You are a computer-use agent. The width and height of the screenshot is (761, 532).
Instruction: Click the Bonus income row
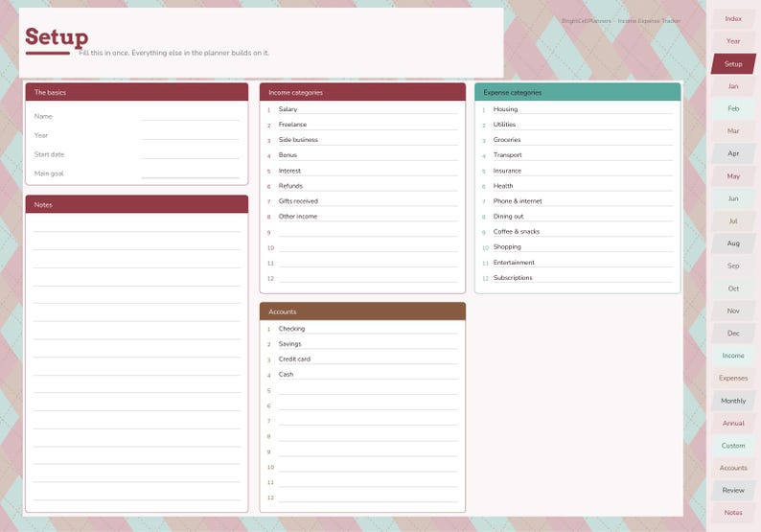click(x=362, y=155)
